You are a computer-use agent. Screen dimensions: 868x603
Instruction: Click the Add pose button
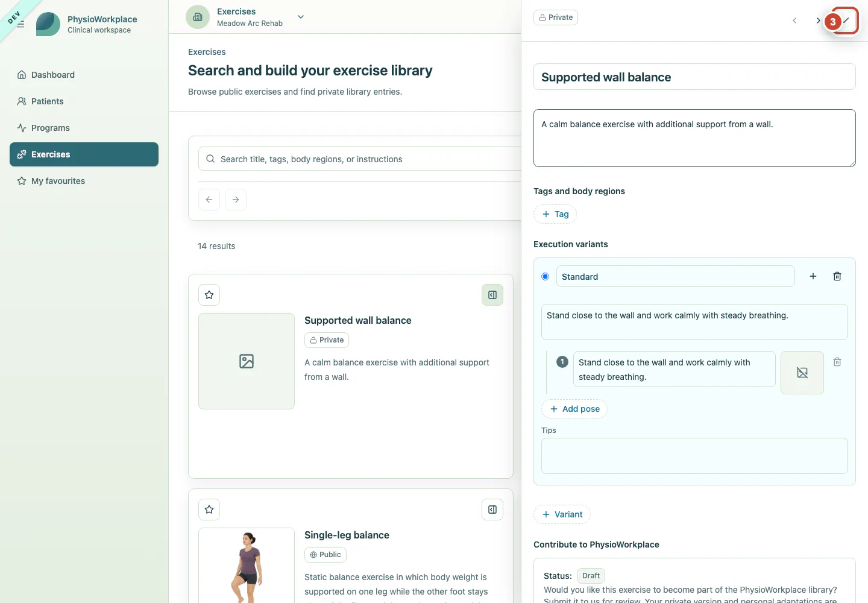(574, 409)
